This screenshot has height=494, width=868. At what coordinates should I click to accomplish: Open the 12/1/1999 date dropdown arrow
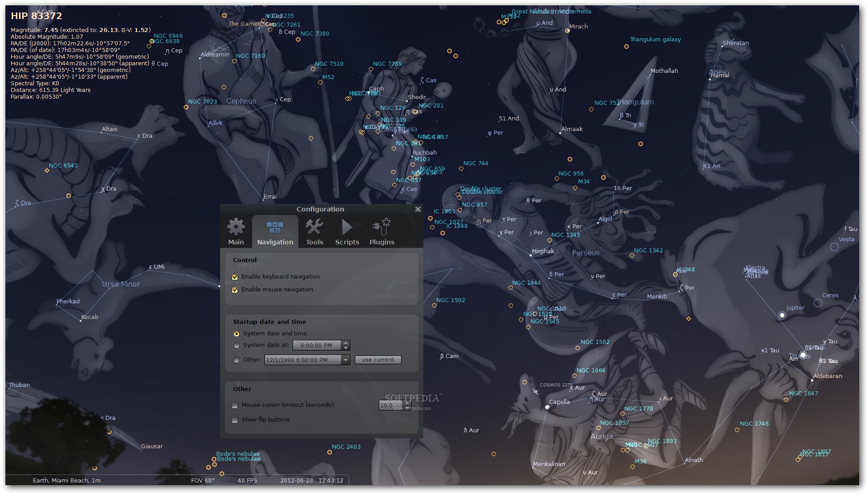346,360
